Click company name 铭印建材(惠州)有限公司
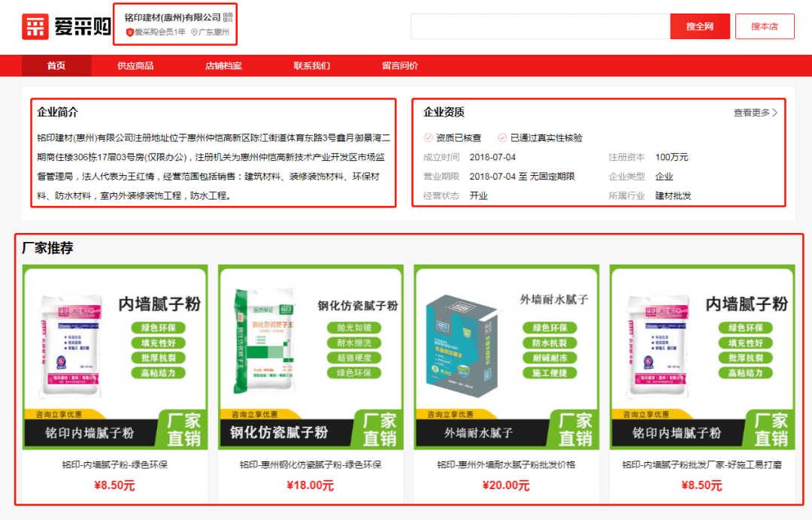The width and height of the screenshot is (812, 520). pos(172,17)
